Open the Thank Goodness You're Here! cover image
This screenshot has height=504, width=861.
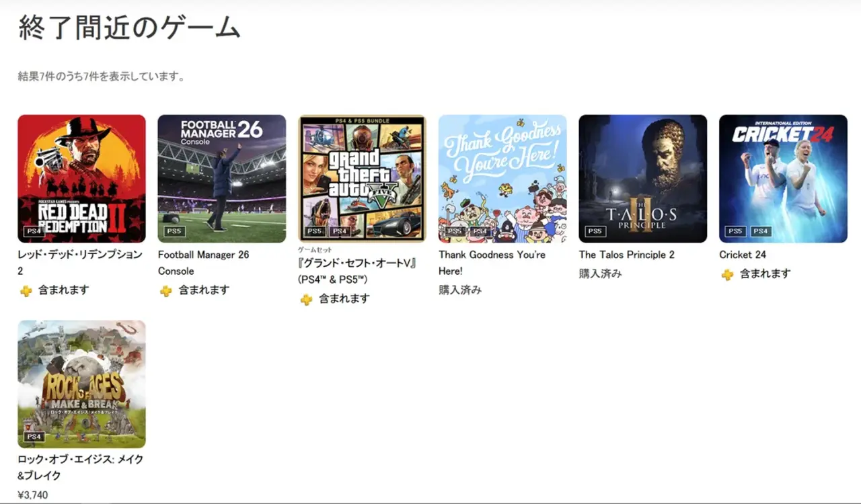tap(502, 179)
